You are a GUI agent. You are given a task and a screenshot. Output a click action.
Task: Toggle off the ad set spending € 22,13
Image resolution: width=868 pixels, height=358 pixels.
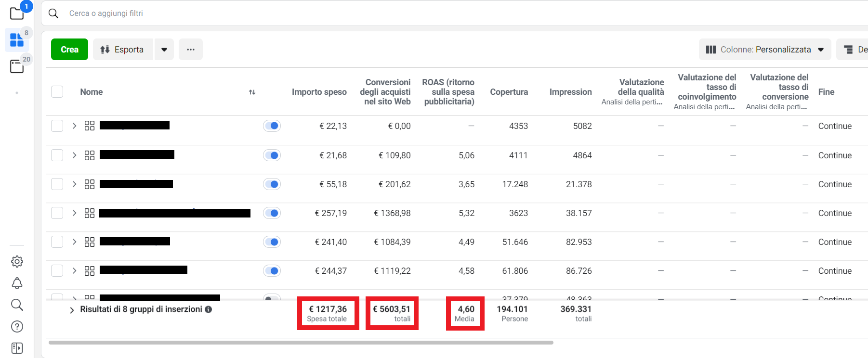(x=272, y=126)
